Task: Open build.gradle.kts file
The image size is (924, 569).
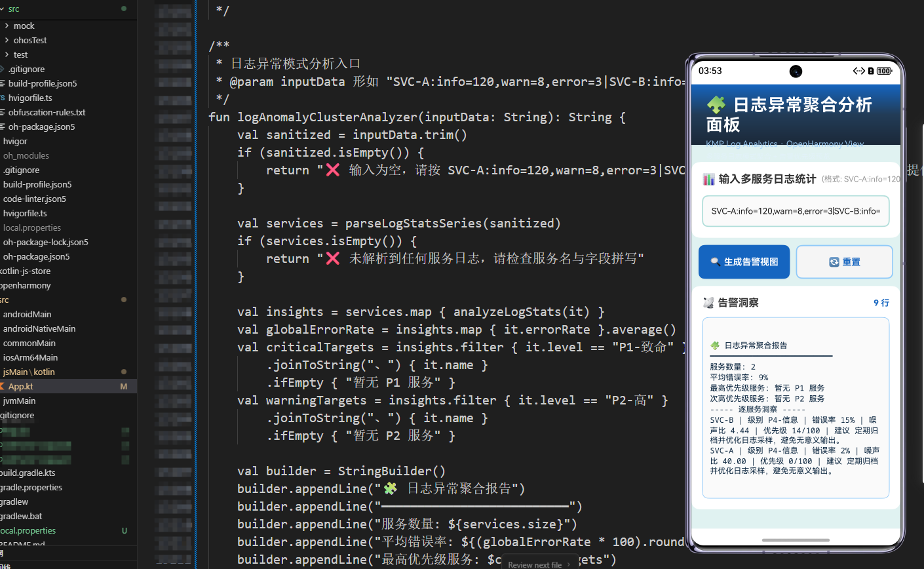Action: pos(28,473)
